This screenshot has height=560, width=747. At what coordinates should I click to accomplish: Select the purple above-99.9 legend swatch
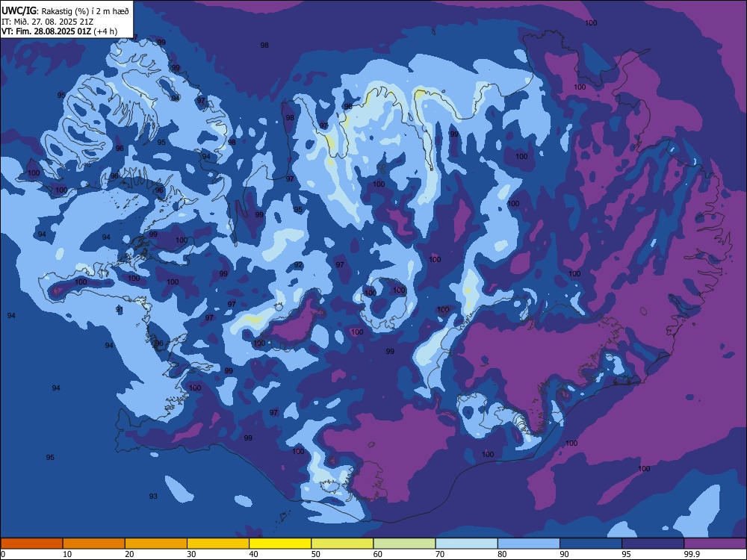[x=715, y=544]
